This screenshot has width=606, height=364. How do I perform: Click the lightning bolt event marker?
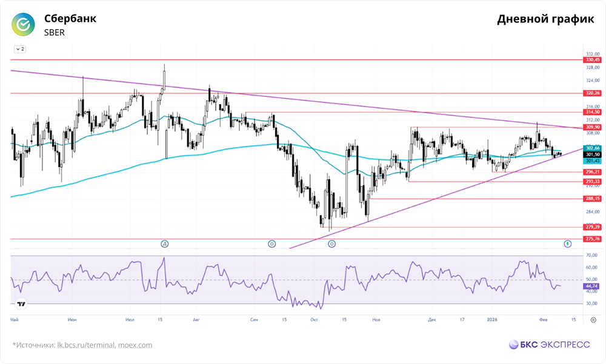coord(567,244)
